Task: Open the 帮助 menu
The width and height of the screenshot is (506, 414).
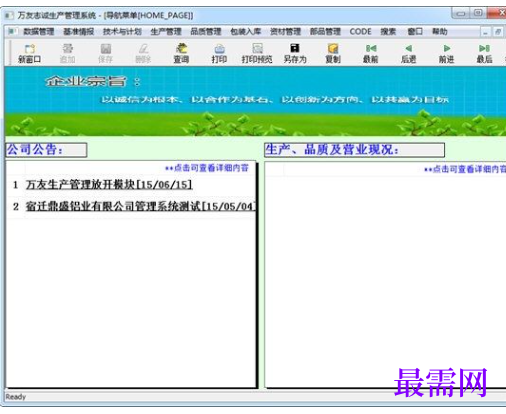Action: click(x=440, y=32)
